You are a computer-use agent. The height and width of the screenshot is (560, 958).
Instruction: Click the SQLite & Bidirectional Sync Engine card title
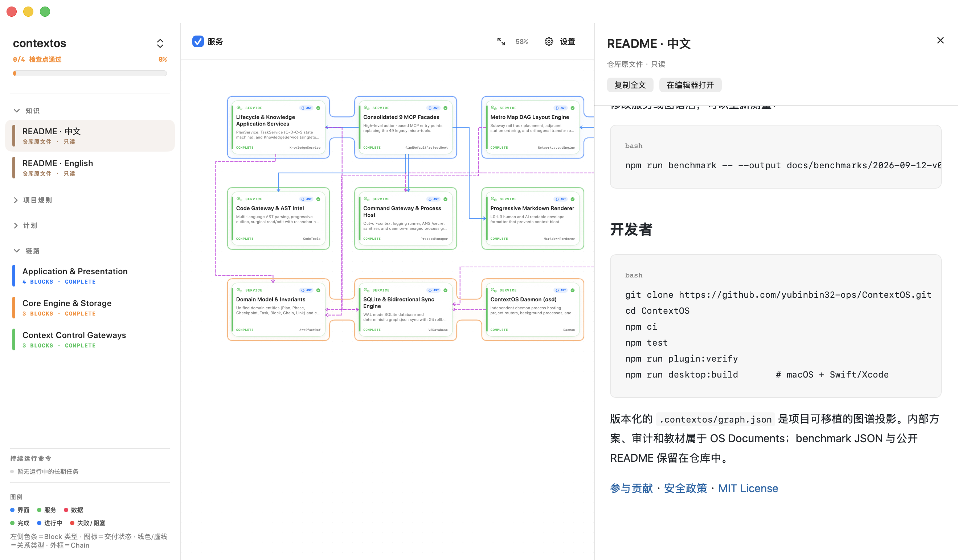[398, 303]
